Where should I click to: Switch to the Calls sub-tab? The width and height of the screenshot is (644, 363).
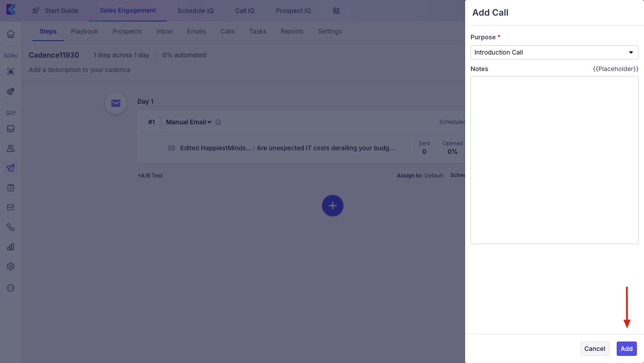228,31
